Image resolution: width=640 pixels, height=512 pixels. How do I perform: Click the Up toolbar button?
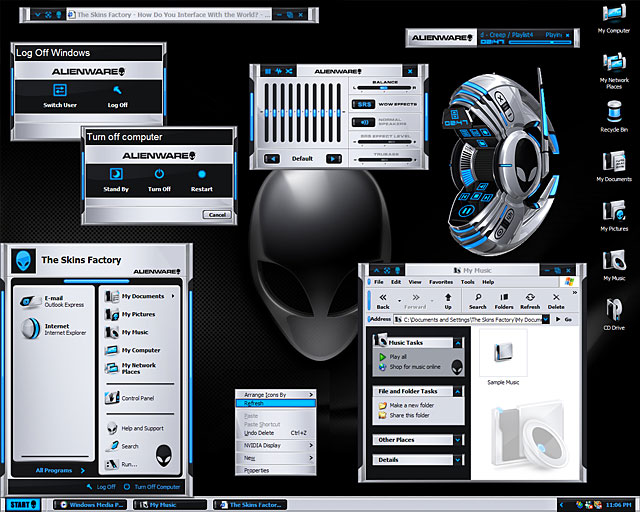(x=448, y=301)
